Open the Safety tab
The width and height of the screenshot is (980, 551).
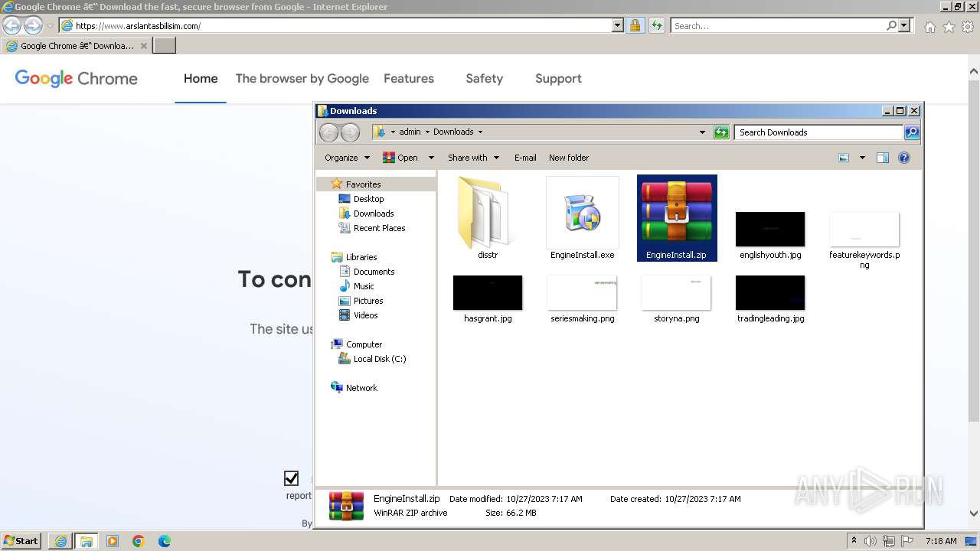485,78
